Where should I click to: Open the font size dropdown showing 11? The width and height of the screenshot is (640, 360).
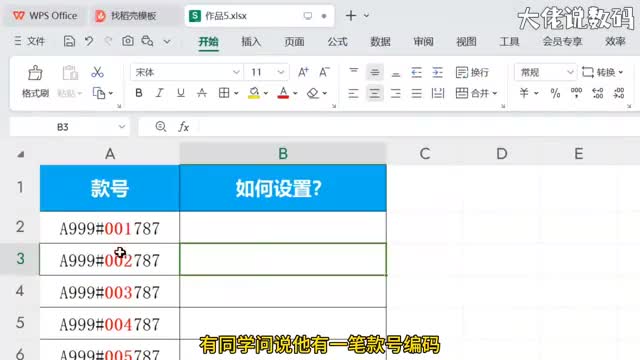280,72
